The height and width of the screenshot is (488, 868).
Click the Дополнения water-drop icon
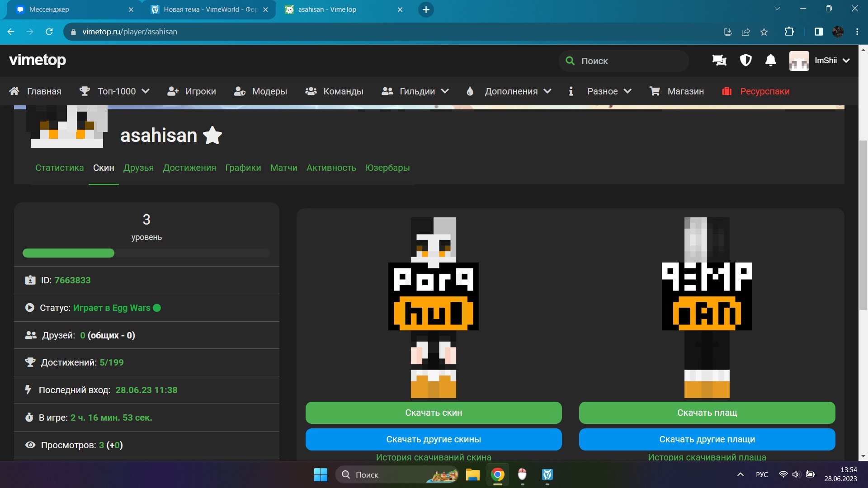click(470, 91)
